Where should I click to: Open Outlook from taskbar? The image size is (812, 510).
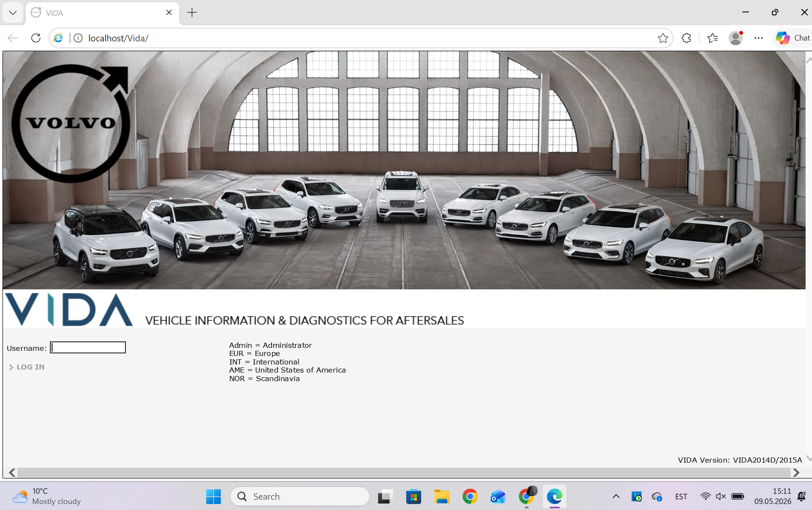tap(498, 496)
